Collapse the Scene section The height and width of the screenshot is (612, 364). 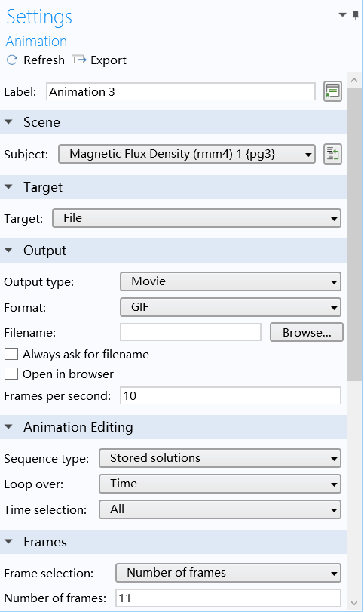click(8, 122)
